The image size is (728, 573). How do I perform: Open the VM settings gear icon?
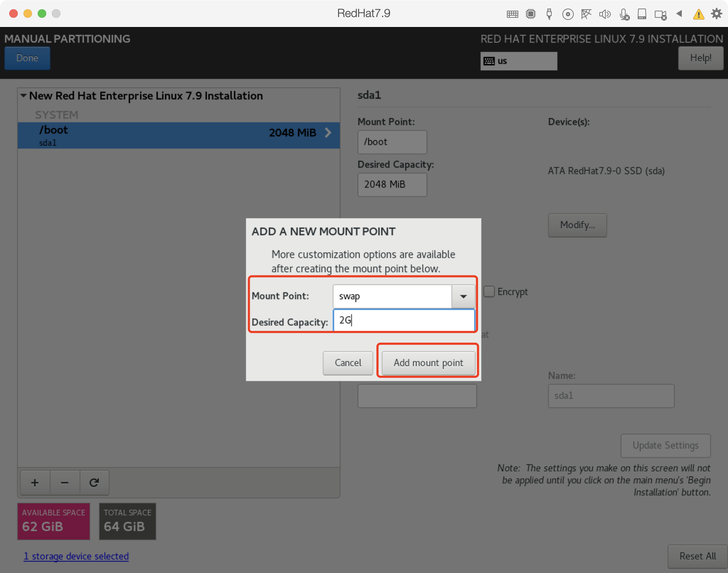[716, 14]
